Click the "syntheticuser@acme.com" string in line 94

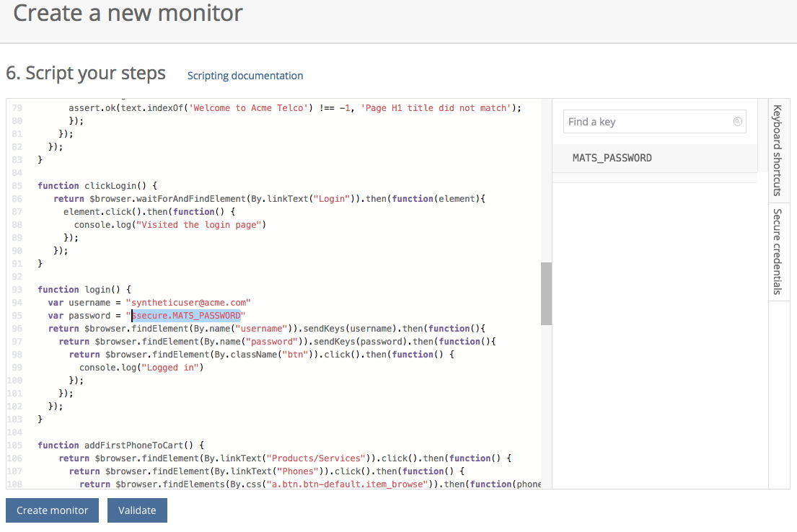tap(188, 302)
